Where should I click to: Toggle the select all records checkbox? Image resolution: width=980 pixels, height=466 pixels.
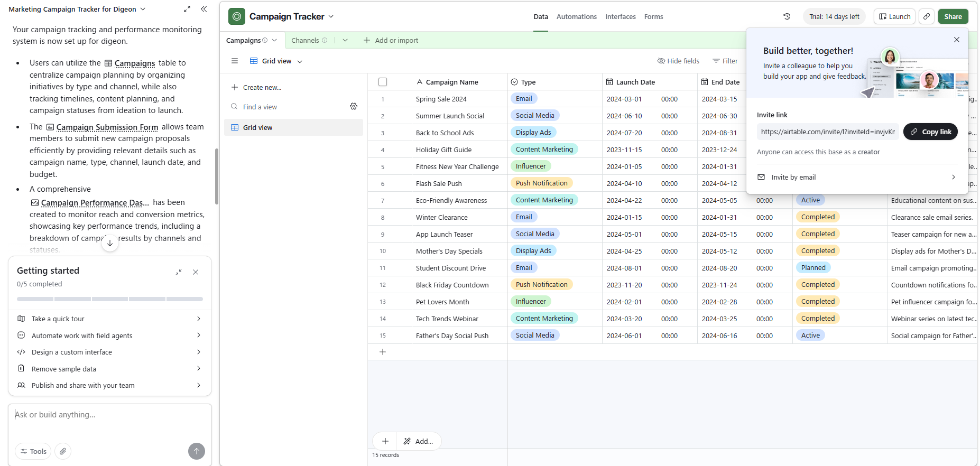coord(383,82)
